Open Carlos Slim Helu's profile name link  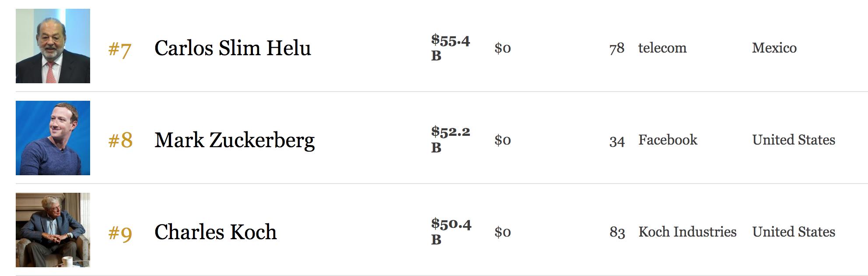click(x=232, y=48)
